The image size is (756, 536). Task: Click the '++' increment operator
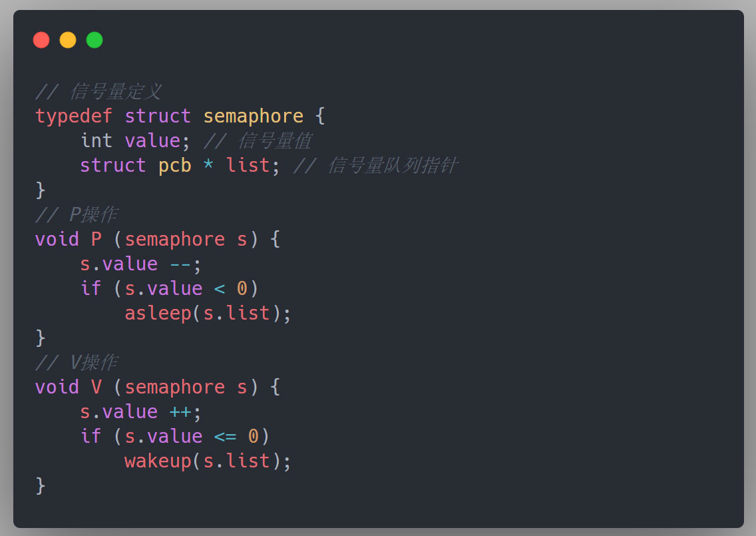pos(180,411)
